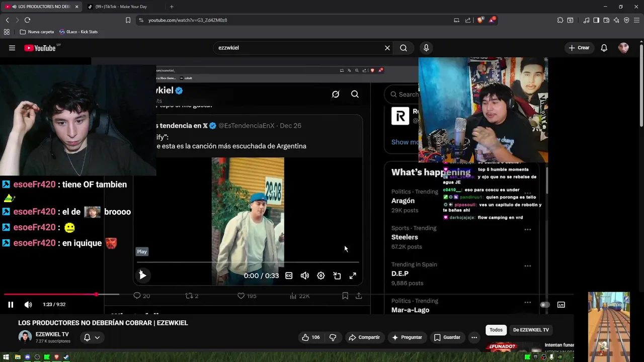Open a new browser tab

pyautogui.click(x=172, y=7)
